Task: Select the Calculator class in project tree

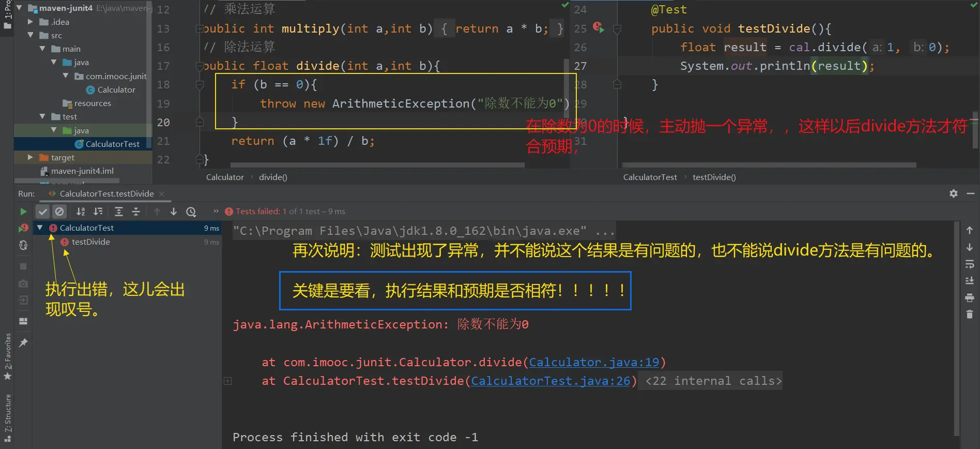Action: pos(116,89)
